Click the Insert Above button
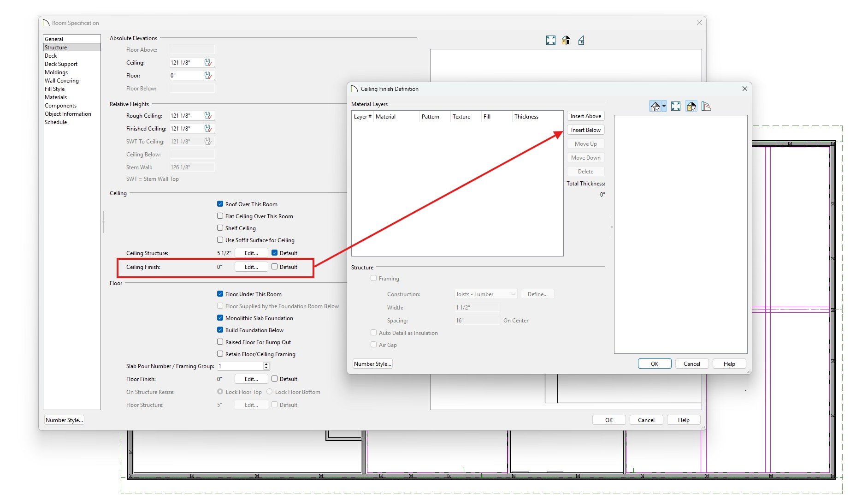 (x=585, y=116)
